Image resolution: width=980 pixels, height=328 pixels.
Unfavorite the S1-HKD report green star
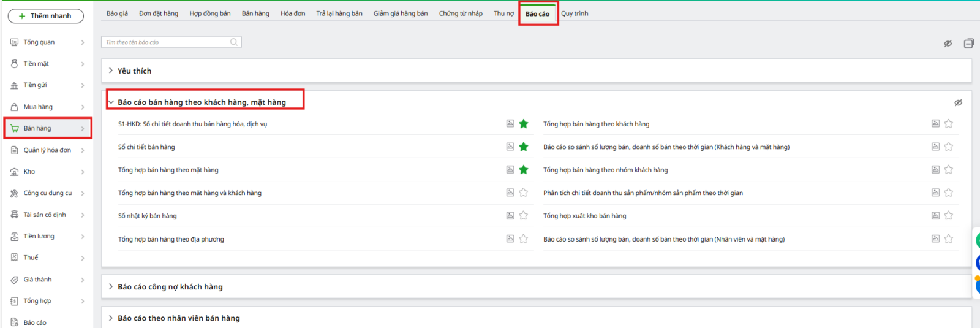coord(524,124)
